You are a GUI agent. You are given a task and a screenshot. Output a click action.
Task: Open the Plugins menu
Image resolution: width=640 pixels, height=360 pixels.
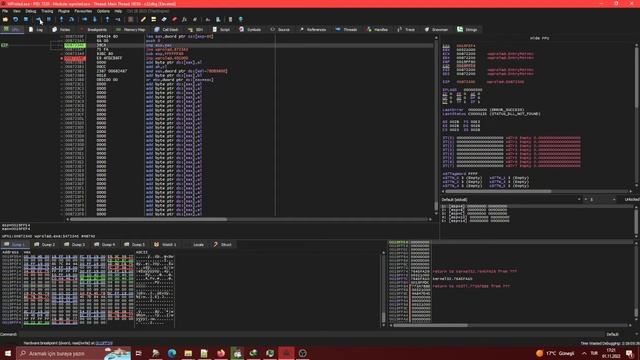coord(64,11)
